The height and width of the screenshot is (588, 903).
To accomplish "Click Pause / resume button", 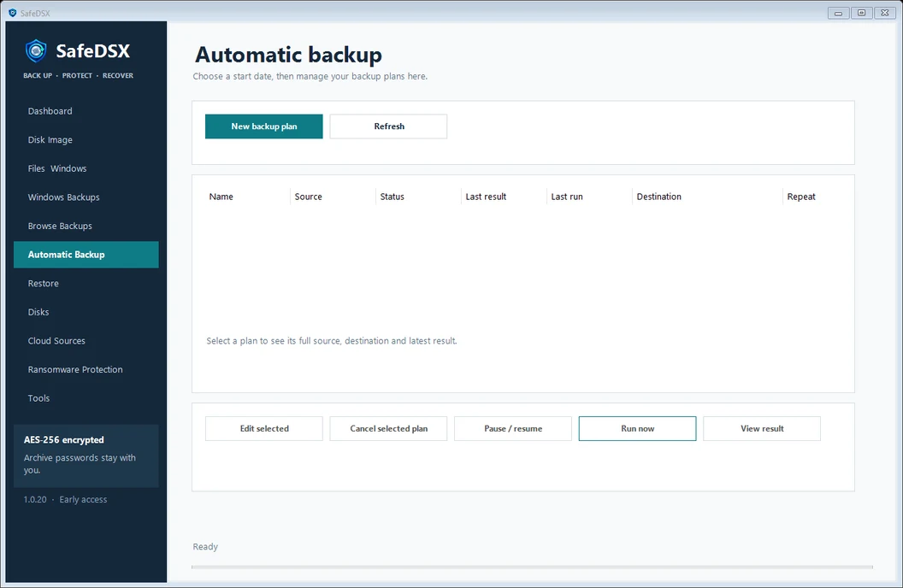I will [512, 429].
